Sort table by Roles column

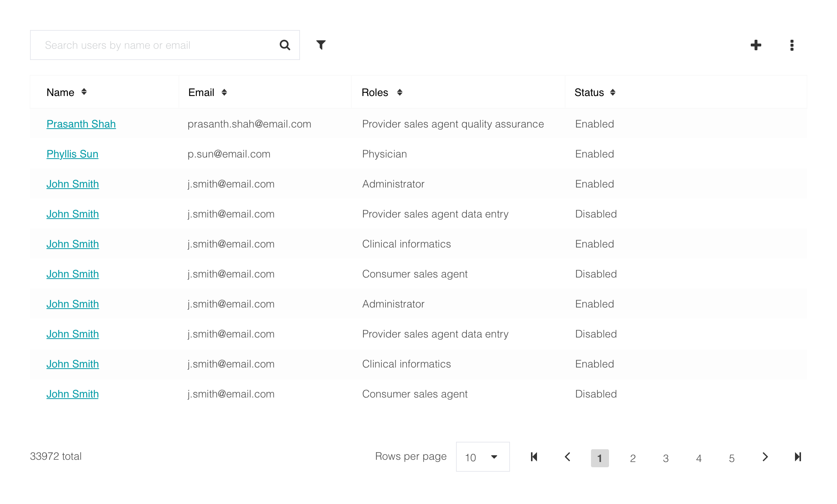tap(400, 92)
